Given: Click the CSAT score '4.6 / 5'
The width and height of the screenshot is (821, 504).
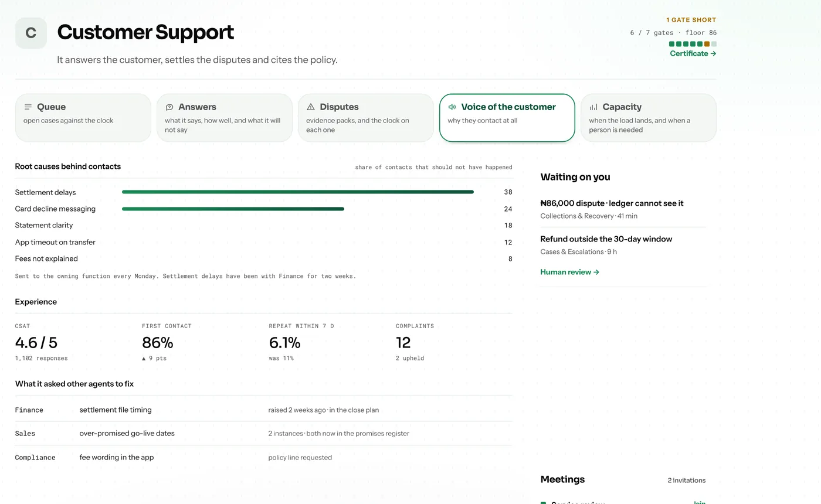Looking at the screenshot, I should point(36,342).
